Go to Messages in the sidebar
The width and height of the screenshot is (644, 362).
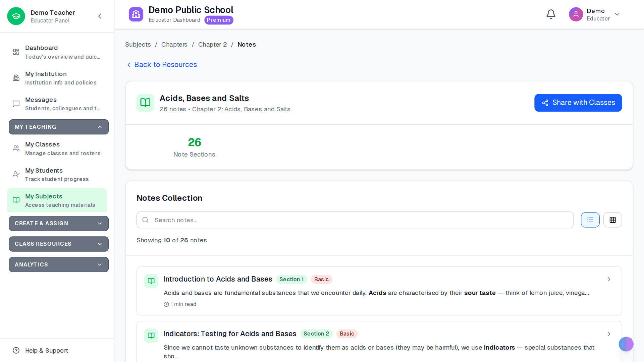pyautogui.click(x=57, y=104)
